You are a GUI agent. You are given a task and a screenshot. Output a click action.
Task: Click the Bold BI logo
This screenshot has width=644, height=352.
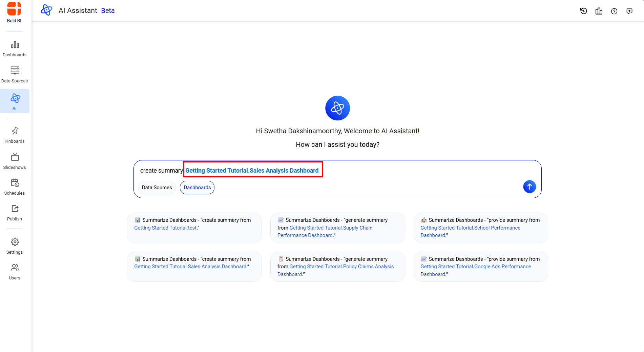14,13
